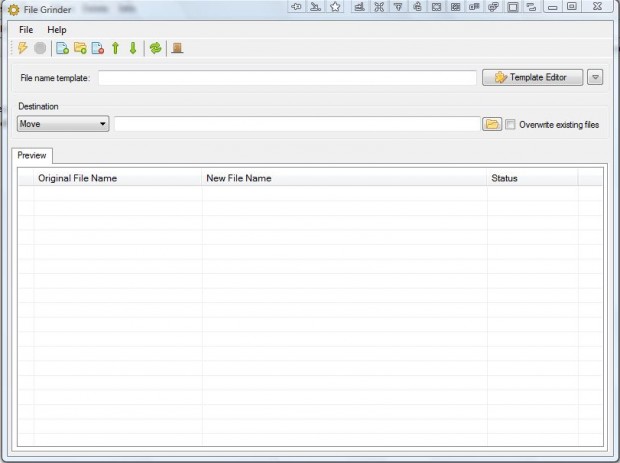Click the File Grinder gear icon in title bar

(13, 10)
